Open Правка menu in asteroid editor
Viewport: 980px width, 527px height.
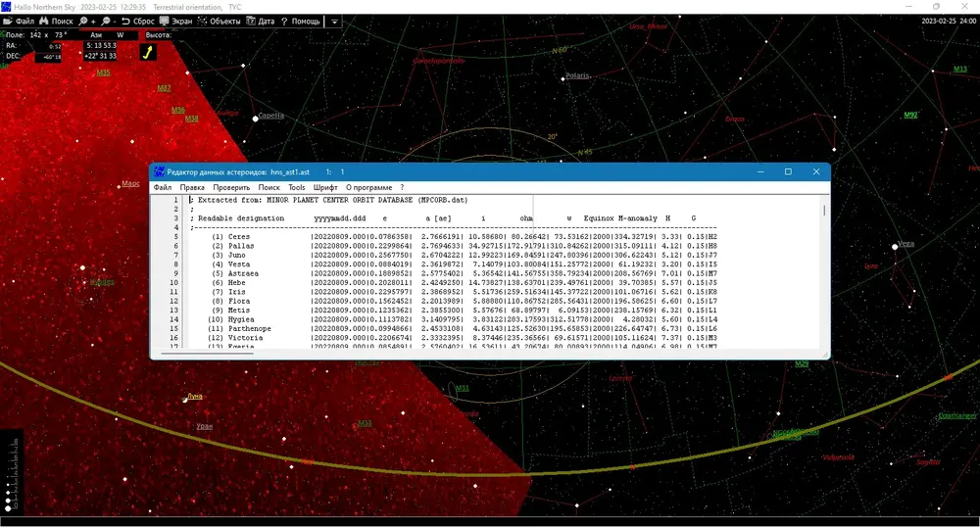[x=192, y=187]
